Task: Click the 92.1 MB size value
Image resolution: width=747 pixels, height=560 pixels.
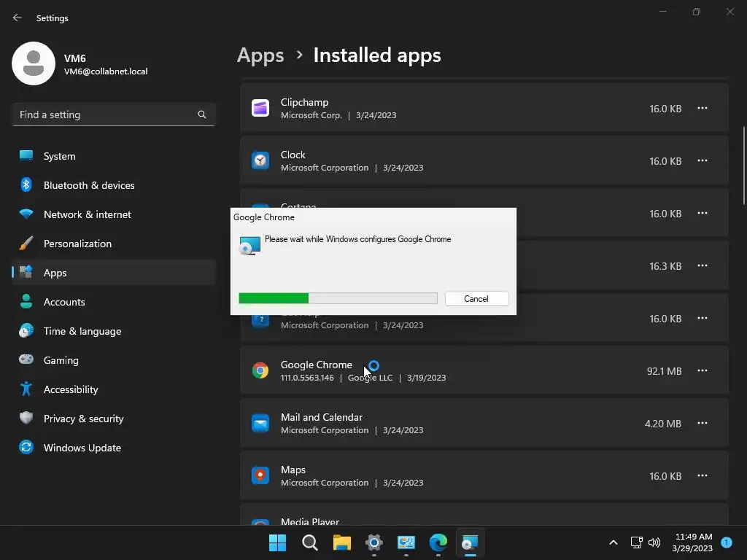Action: [664, 371]
